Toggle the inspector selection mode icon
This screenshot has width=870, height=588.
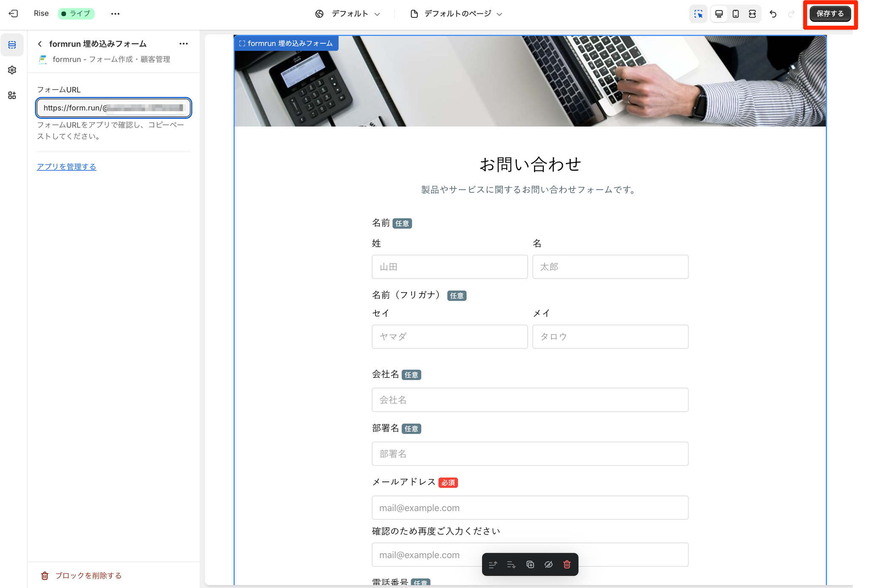pos(698,14)
